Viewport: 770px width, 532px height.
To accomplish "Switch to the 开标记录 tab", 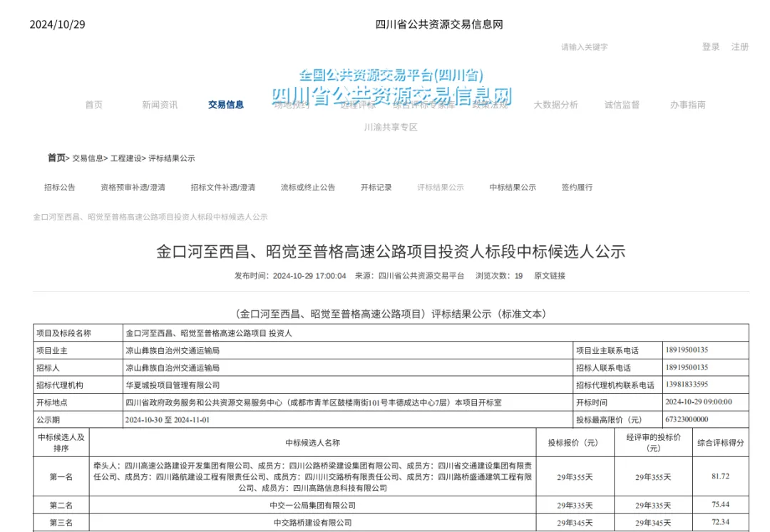I will click(376, 187).
